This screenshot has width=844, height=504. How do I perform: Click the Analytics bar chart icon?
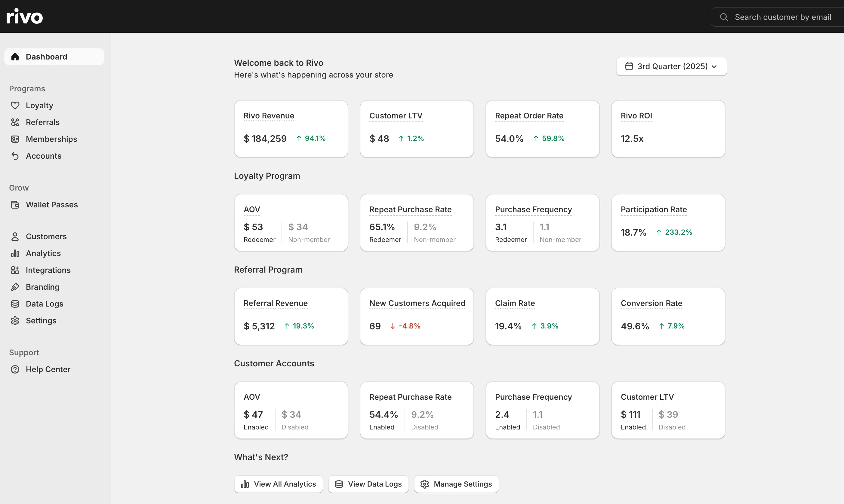click(x=15, y=253)
